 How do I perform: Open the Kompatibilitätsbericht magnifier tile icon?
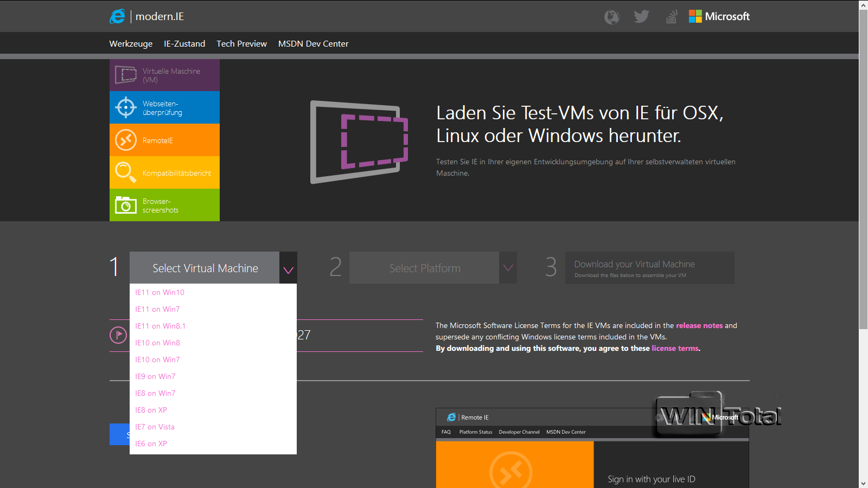coord(126,172)
